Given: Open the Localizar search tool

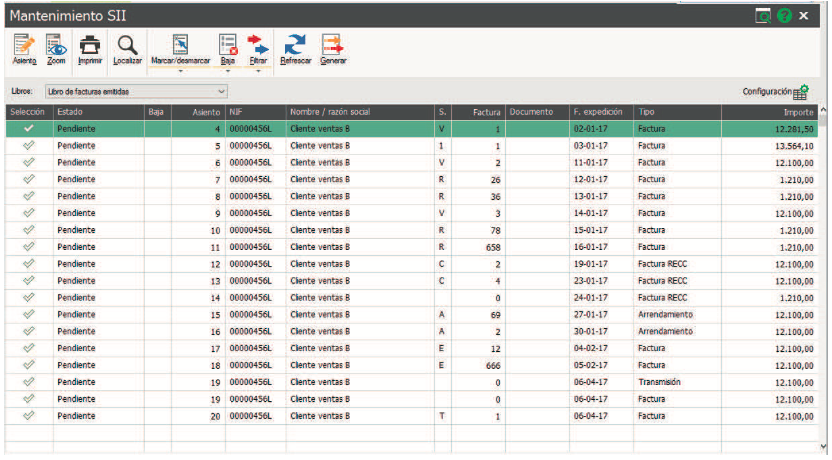Looking at the screenshot, I should point(127,50).
